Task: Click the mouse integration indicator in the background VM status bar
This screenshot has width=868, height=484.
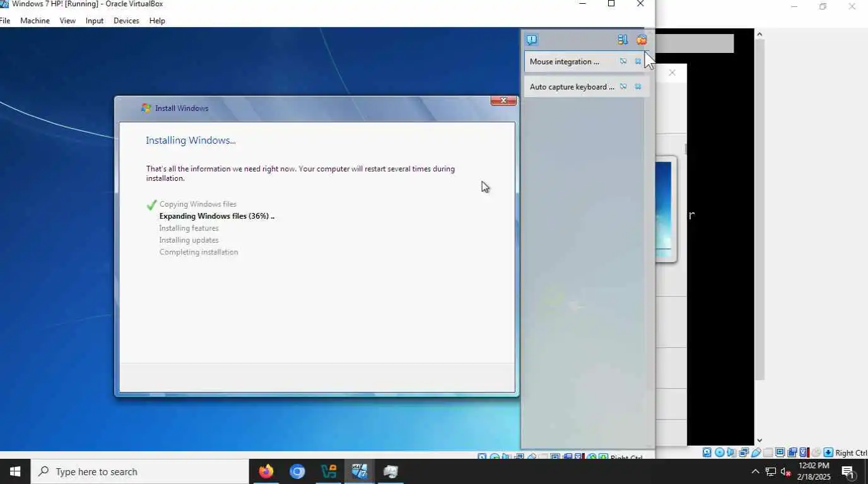Action: point(816,452)
